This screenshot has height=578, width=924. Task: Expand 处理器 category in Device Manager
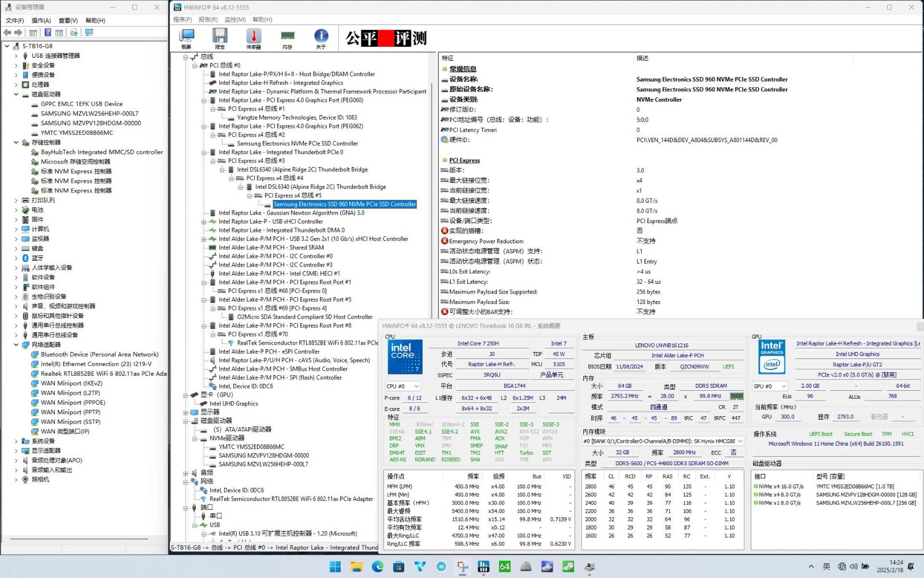click(16, 85)
